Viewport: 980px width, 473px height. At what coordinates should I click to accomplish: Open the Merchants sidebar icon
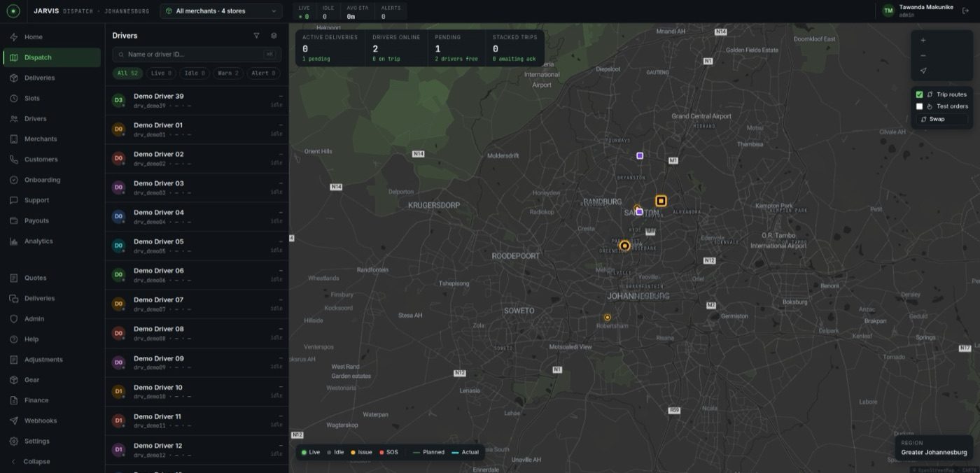pos(13,139)
